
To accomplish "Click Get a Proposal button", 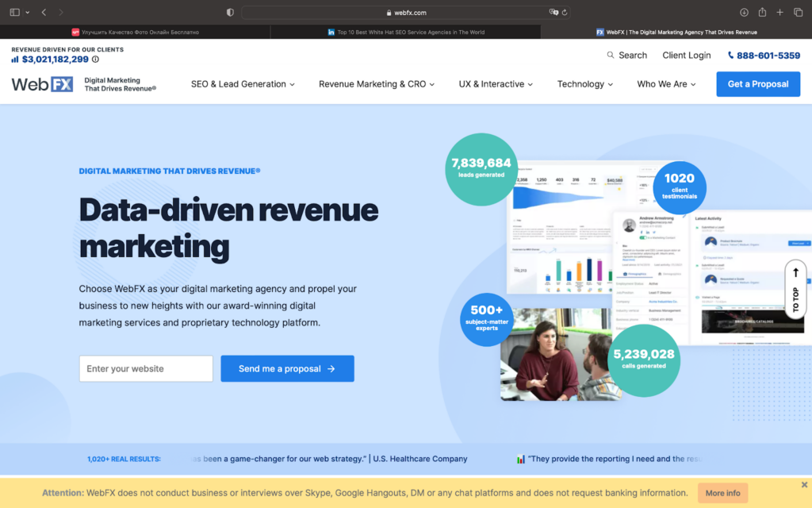I will (758, 84).
